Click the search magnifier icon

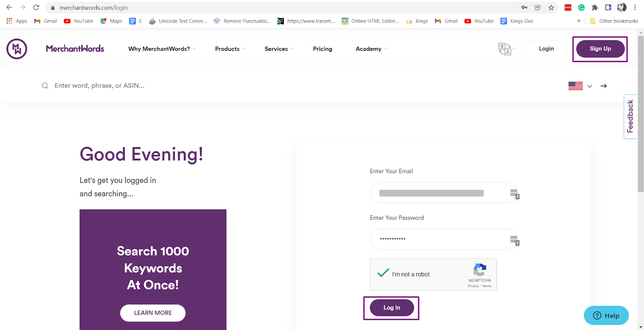point(45,86)
